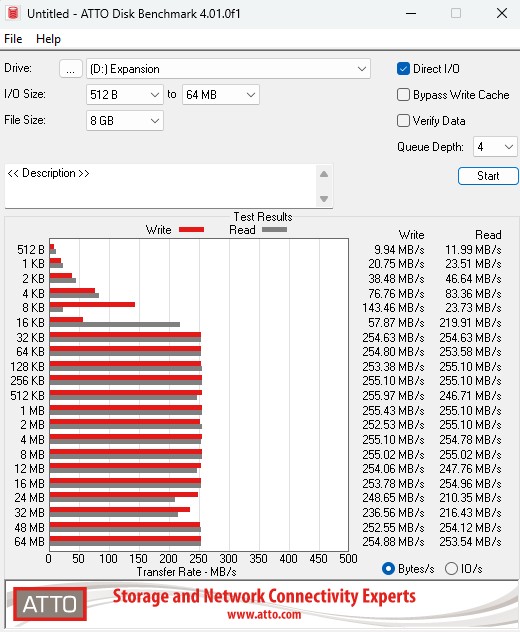Click into the Description text field
520x632 pixels.
click(x=161, y=186)
